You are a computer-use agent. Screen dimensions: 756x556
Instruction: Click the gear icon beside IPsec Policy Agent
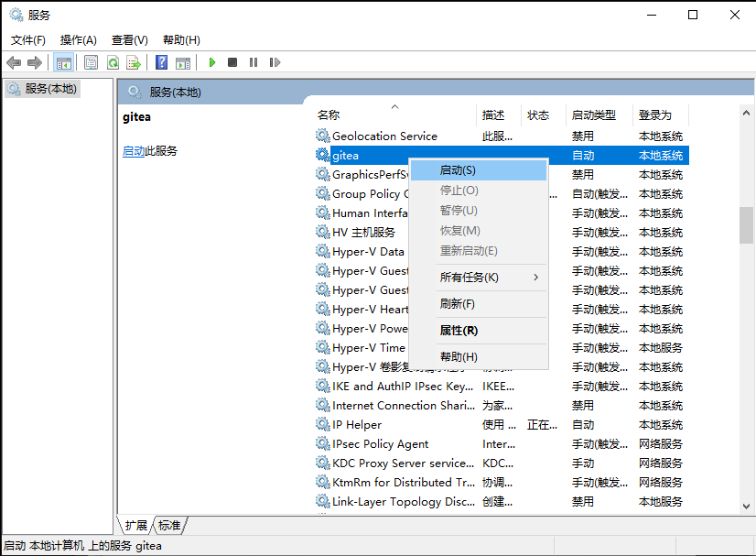point(322,443)
